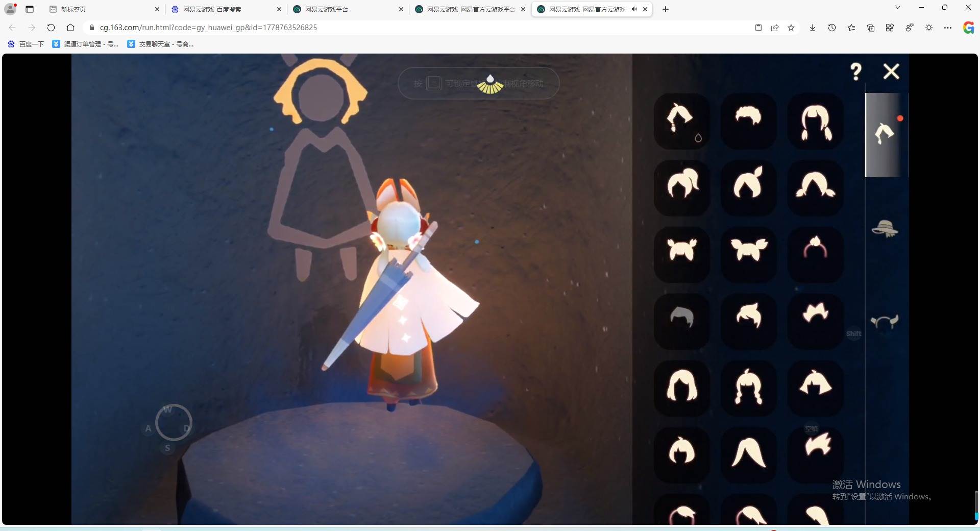Pick the fourth-row middle swept hairstyle
980x531 pixels.
(748, 322)
